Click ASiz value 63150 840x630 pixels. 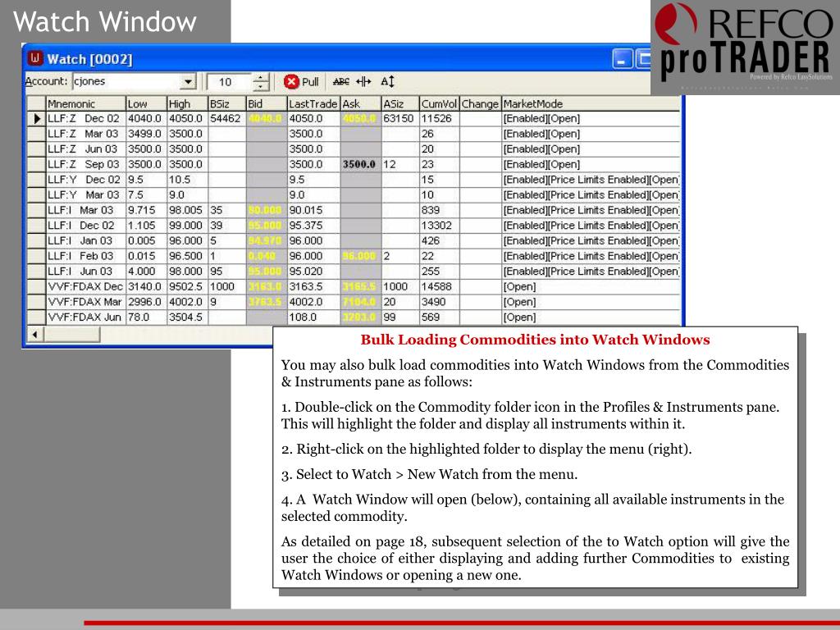[399, 118]
